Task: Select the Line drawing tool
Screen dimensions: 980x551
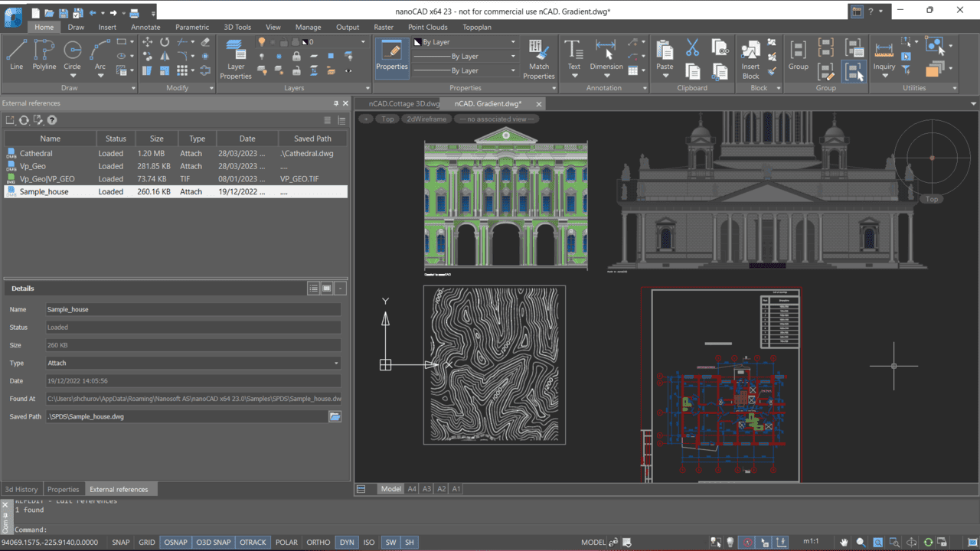Action: coord(17,54)
